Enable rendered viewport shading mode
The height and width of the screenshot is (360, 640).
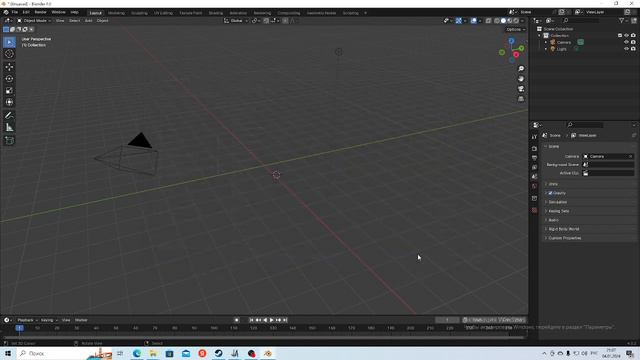[516, 20]
